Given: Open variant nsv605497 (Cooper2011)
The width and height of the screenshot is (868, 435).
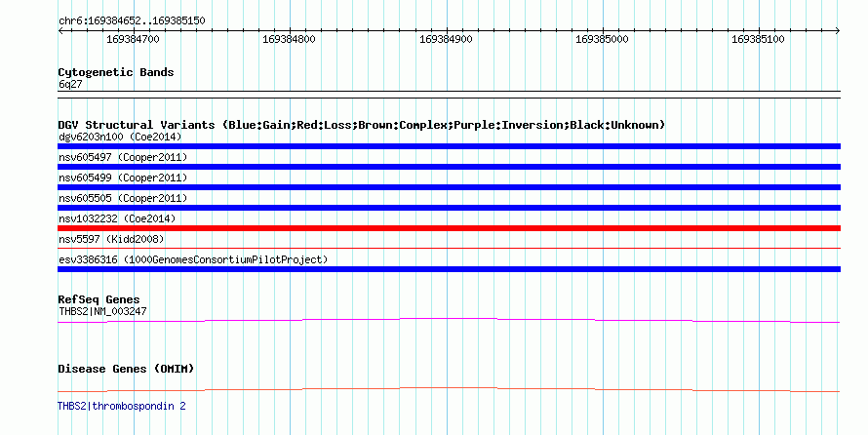Looking at the screenshot, I should point(123,157).
